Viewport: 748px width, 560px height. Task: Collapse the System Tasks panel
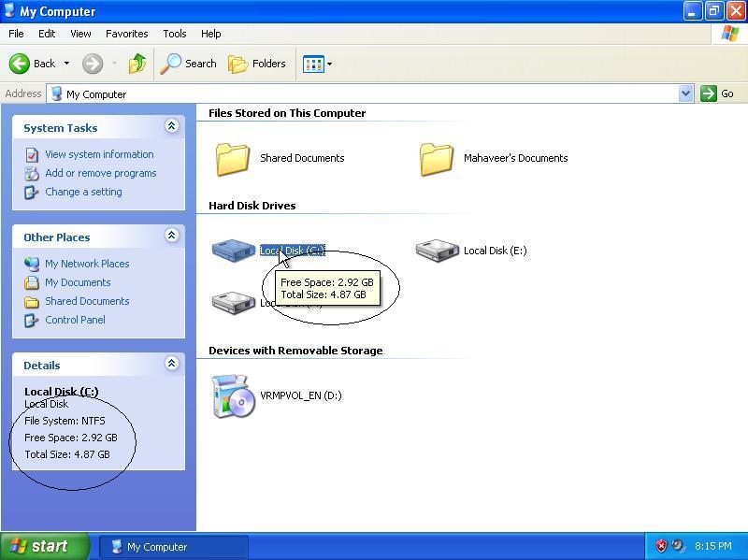click(x=172, y=126)
